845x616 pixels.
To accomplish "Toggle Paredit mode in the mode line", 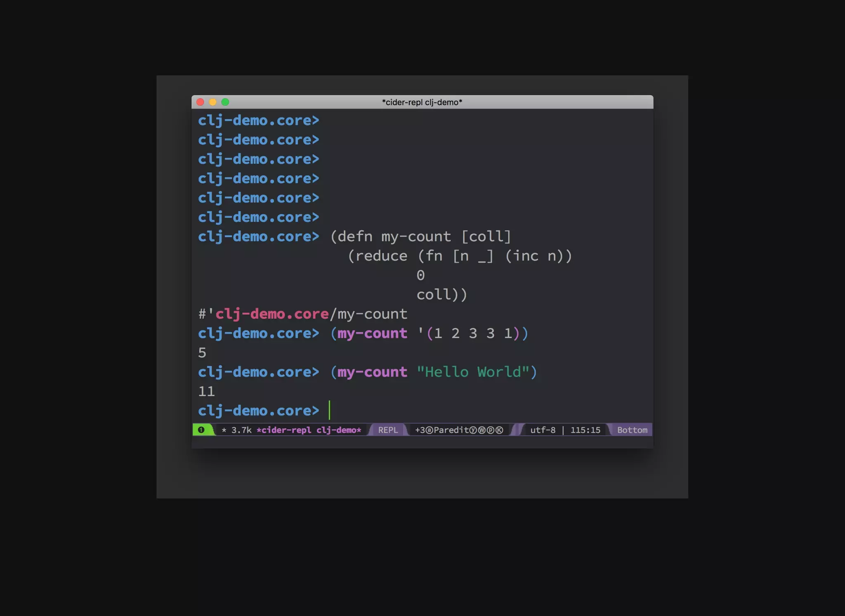I will click(x=451, y=430).
